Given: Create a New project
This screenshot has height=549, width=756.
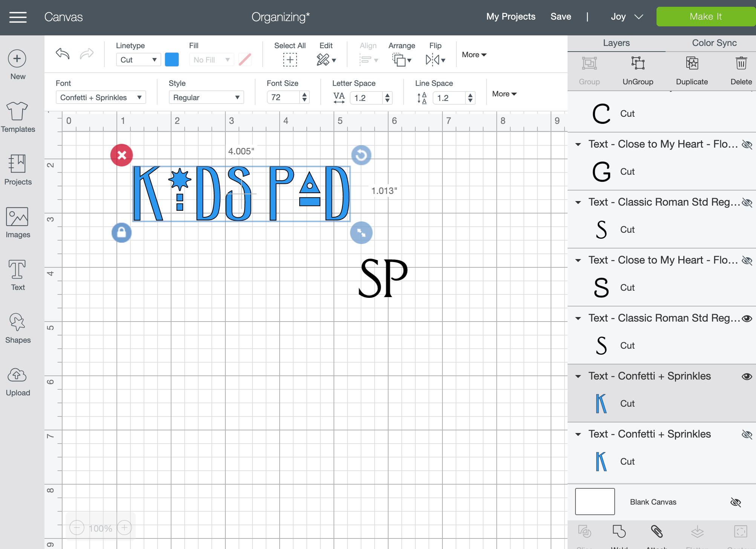Looking at the screenshot, I should pyautogui.click(x=18, y=65).
